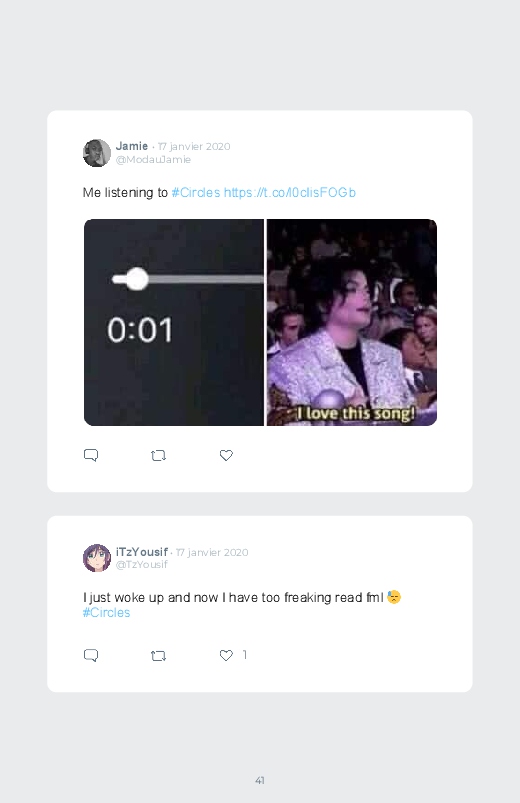Open Jamie's display name
The image size is (520, 803).
pos(132,146)
